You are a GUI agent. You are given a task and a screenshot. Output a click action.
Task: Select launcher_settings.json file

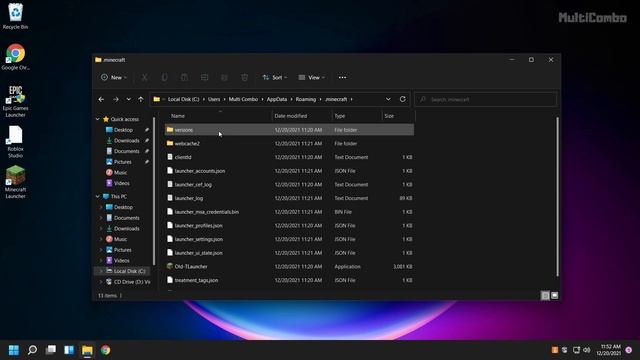pyautogui.click(x=289, y=239)
